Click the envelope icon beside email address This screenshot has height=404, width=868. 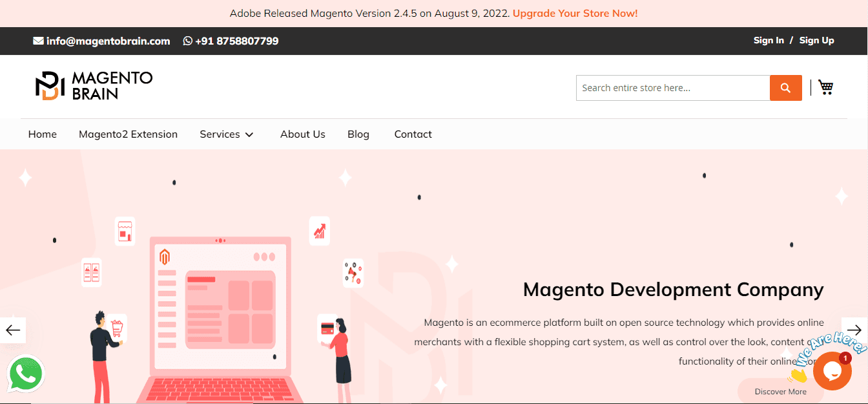38,41
